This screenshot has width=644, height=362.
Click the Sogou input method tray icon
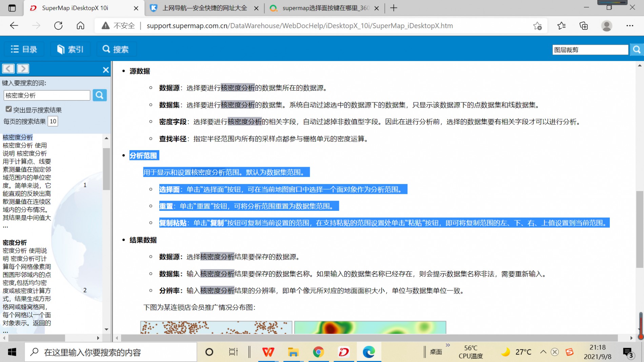569,352
